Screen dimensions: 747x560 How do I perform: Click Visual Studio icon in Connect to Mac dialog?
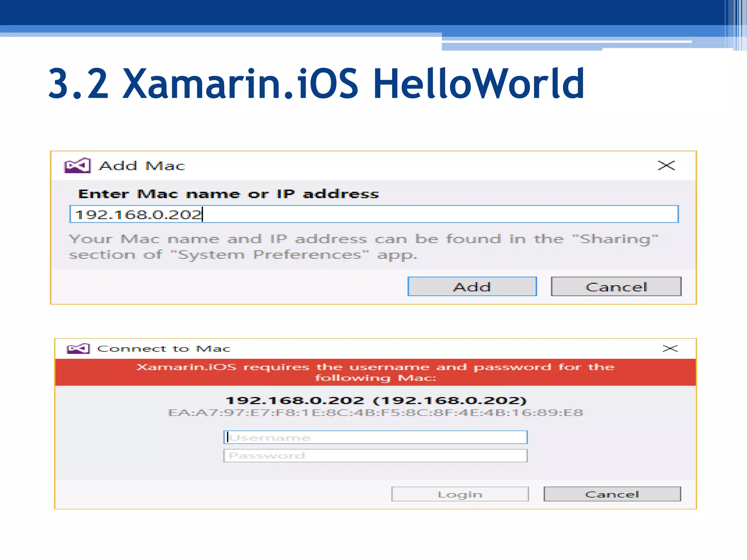(78, 349)
